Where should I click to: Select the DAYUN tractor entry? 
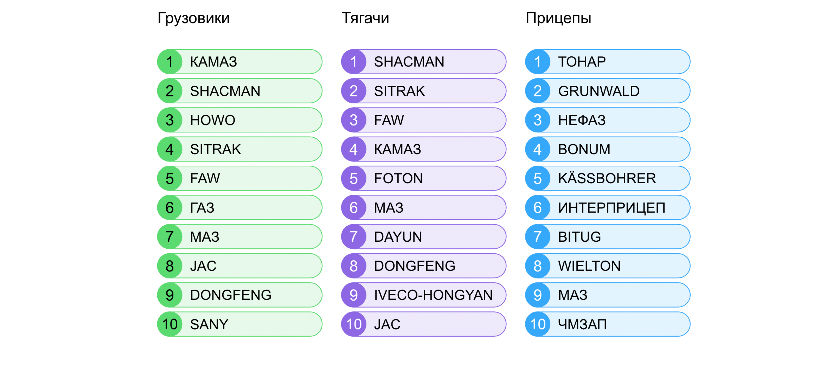(x=424, y=237)
